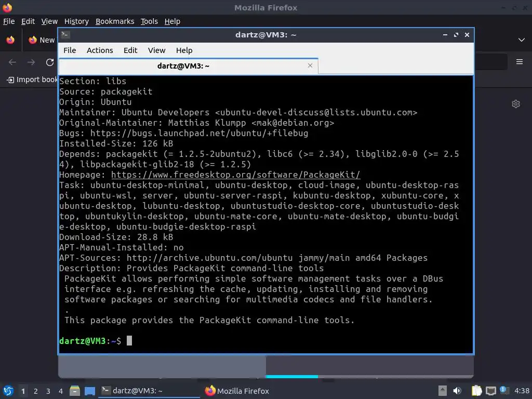Activate Mozilla Firefox taskbar entry

click(237, 391)
